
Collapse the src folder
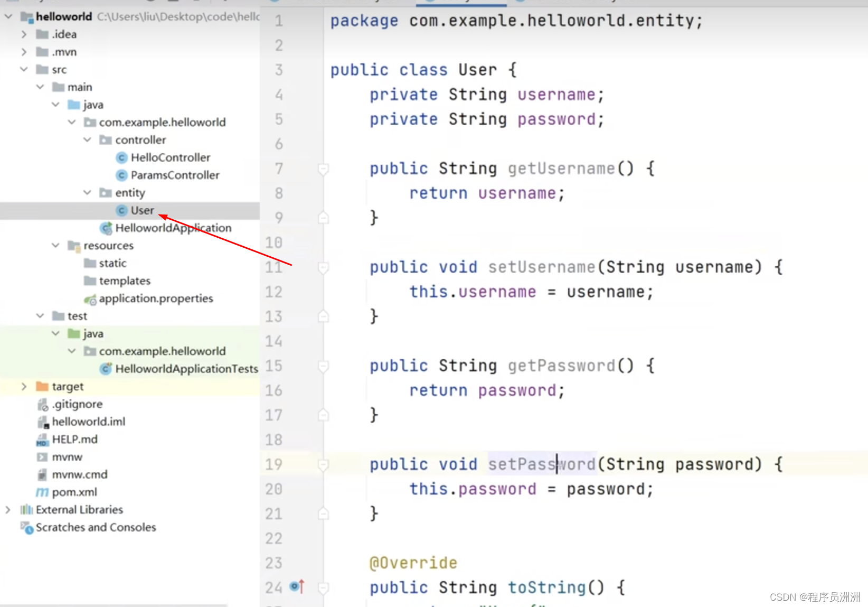tap(24, 69)
